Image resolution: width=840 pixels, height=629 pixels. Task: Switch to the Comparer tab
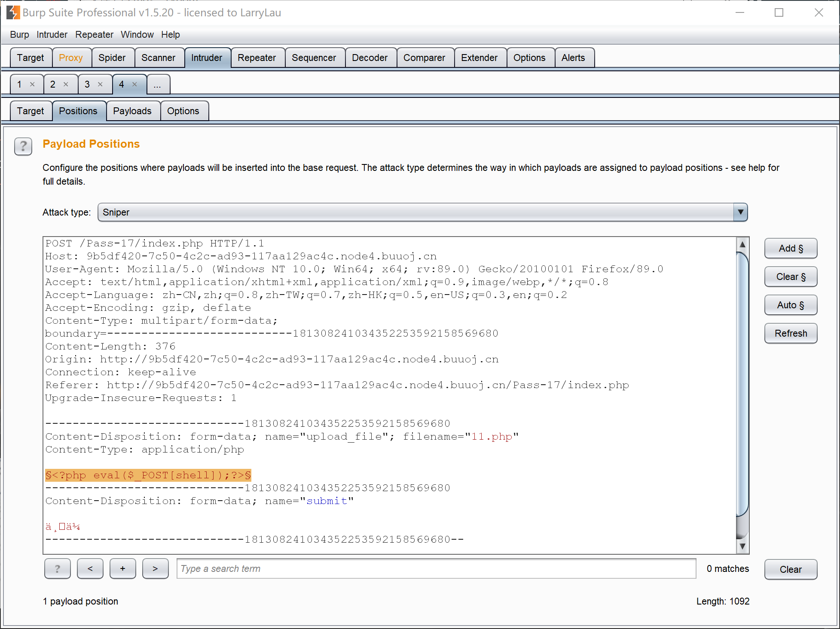(x=425, y=58)
